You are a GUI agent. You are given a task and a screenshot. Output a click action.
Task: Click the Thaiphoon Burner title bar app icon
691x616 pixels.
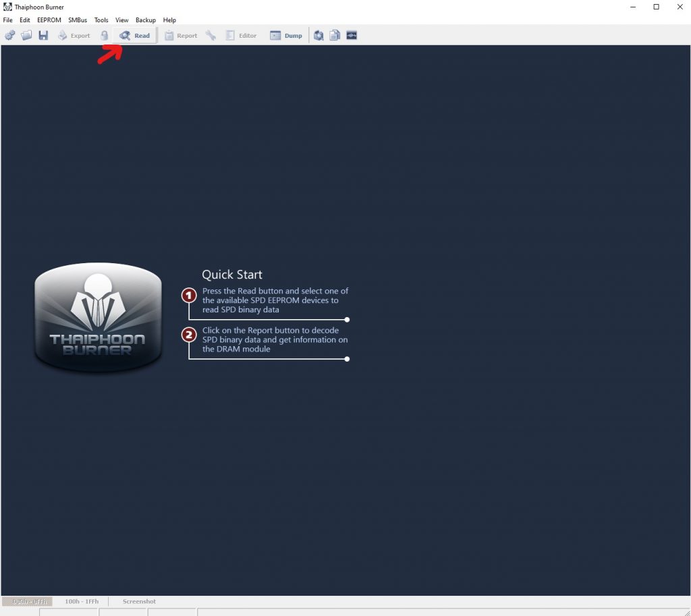click(x=7, y=7)
